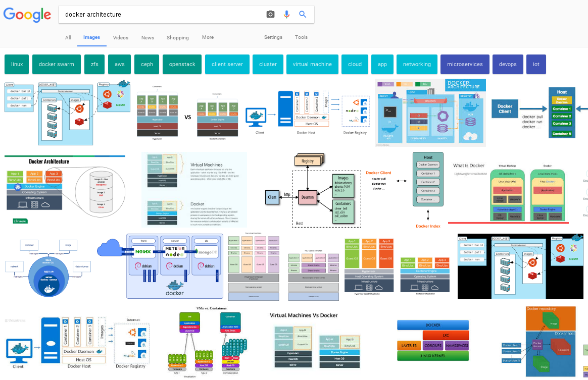Open the orange and green App stacks image

[x=397, y=267]
